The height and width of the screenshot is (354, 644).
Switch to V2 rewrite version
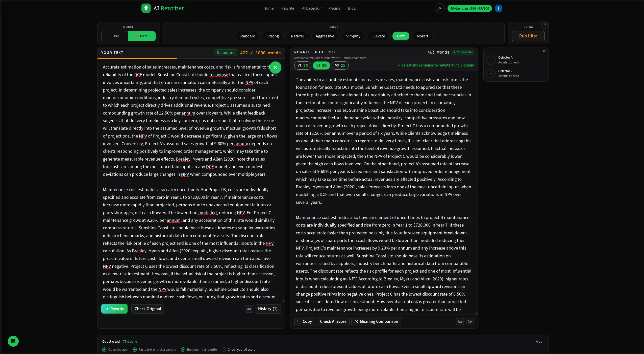click(x=321, y=65)
